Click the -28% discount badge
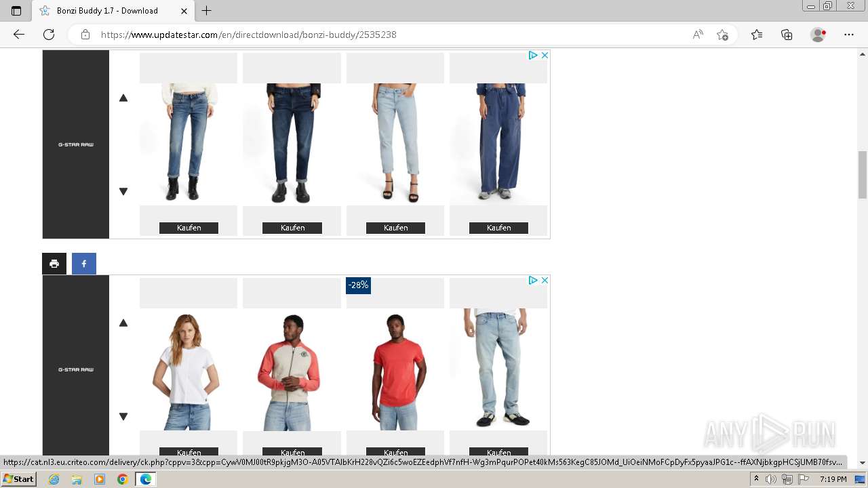This screenshot has width=868, height=488. coord(359,285)
